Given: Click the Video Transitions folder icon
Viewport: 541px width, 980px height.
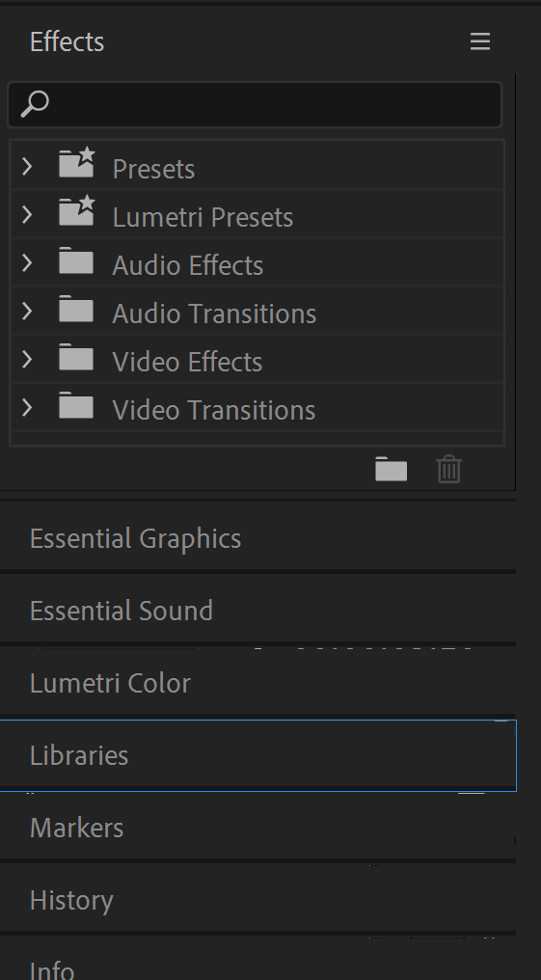Looking at the screenshot, I should [76, 406].
